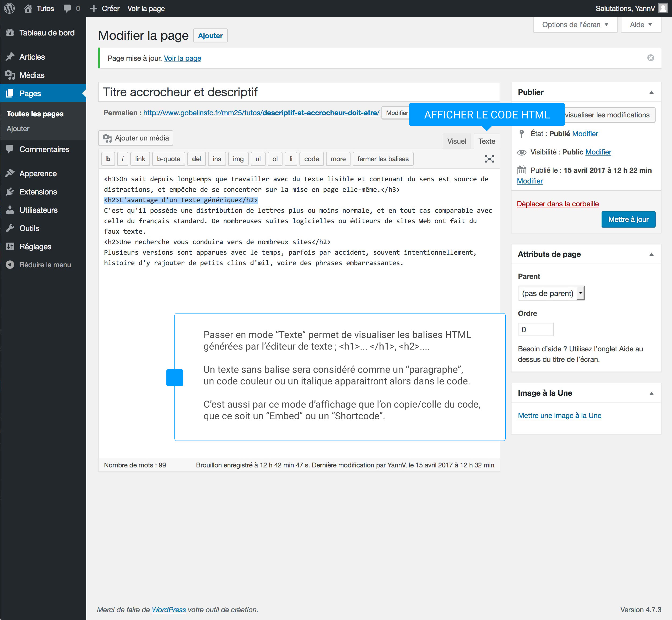Insert ins tag from toolbar

tap(217, 159)
